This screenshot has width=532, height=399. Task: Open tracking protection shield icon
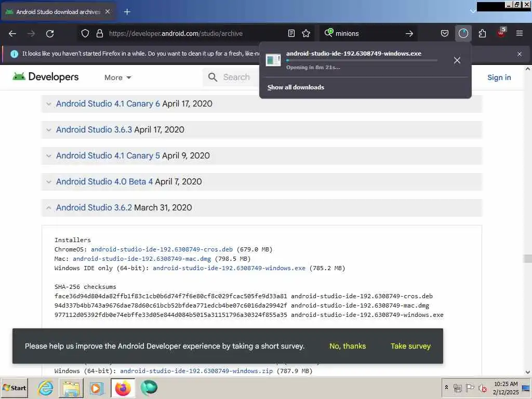click(85, 33)
